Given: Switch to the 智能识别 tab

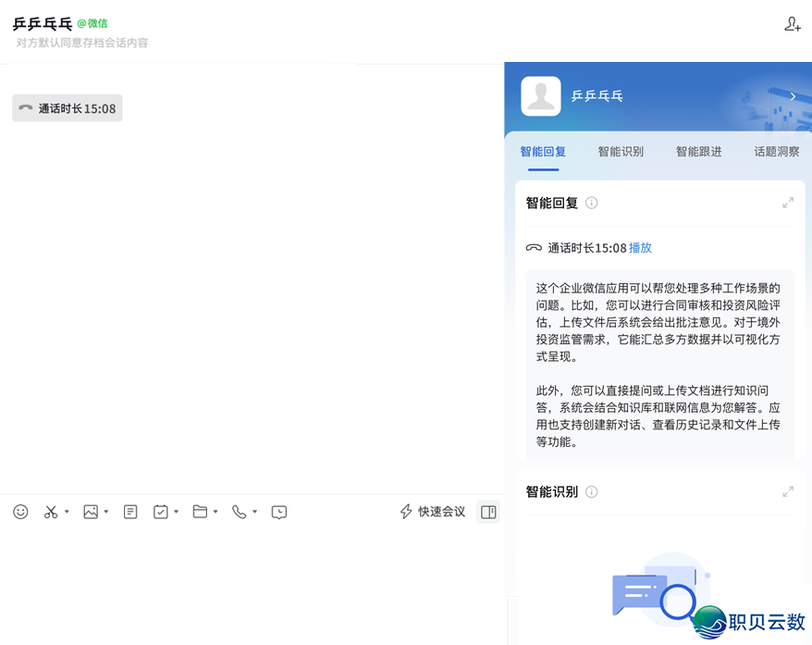Looking at the screenshot, I should 621,152.
